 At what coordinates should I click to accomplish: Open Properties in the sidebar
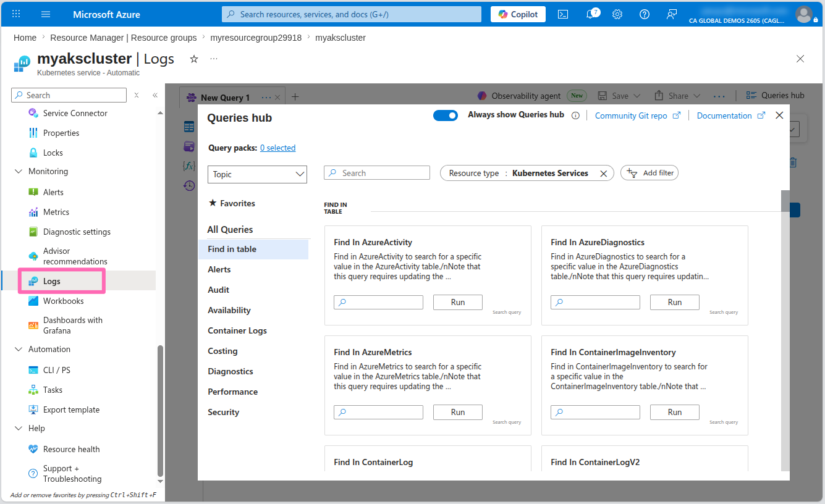pyautogui.click(x=61, y=133)
